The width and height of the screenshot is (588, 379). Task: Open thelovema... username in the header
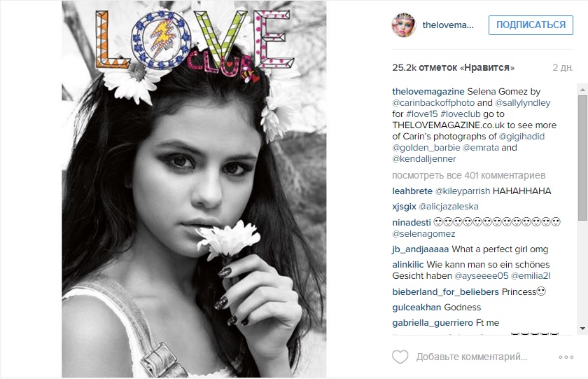click(448, 25)
